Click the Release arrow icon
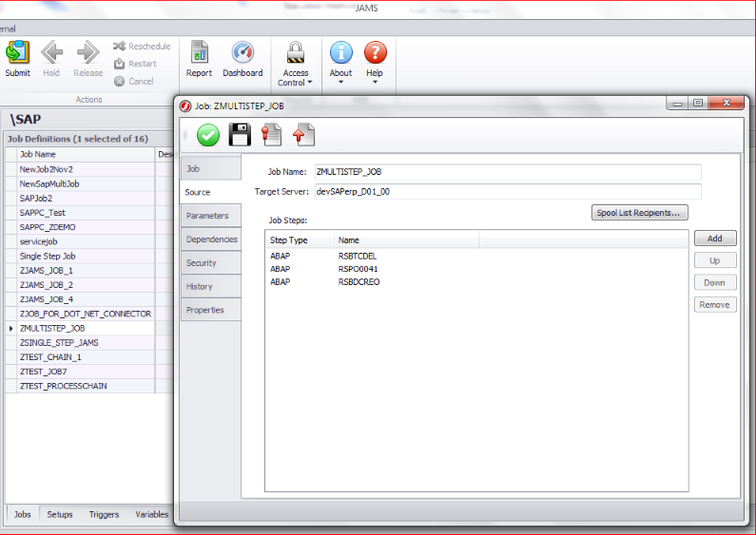 87,52
